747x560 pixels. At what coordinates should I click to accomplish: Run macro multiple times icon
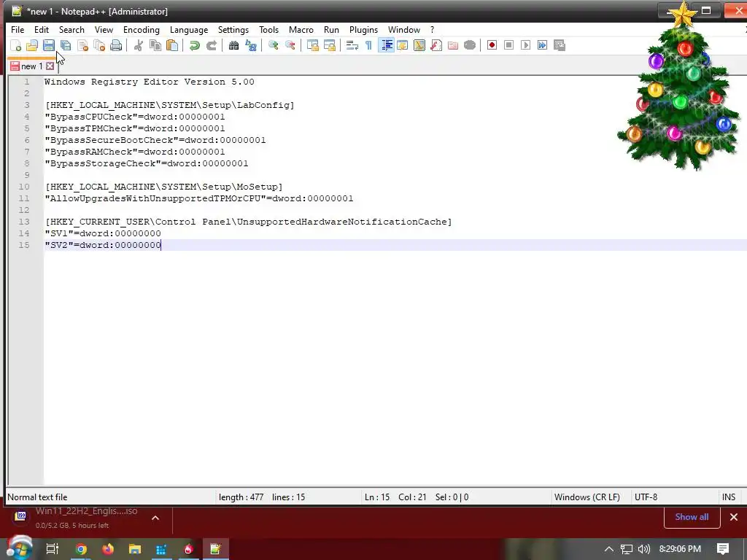click(542, 45)
